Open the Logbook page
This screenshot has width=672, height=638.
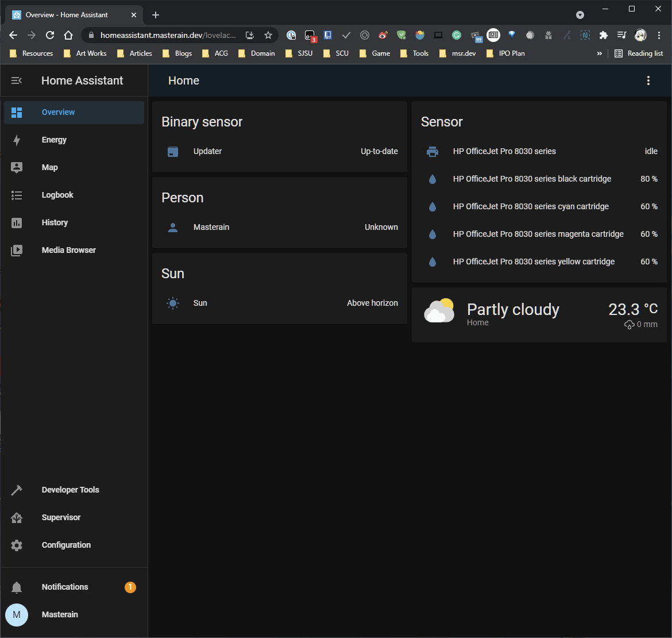pos(57,195)
